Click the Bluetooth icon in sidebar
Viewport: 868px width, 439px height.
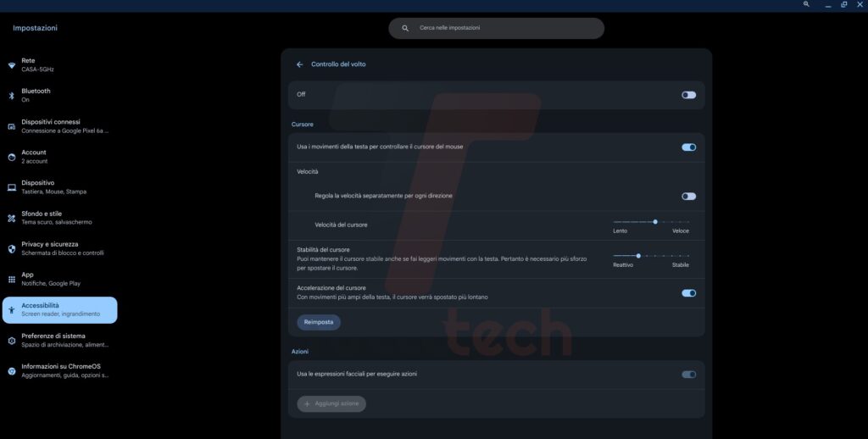(12, 96)
